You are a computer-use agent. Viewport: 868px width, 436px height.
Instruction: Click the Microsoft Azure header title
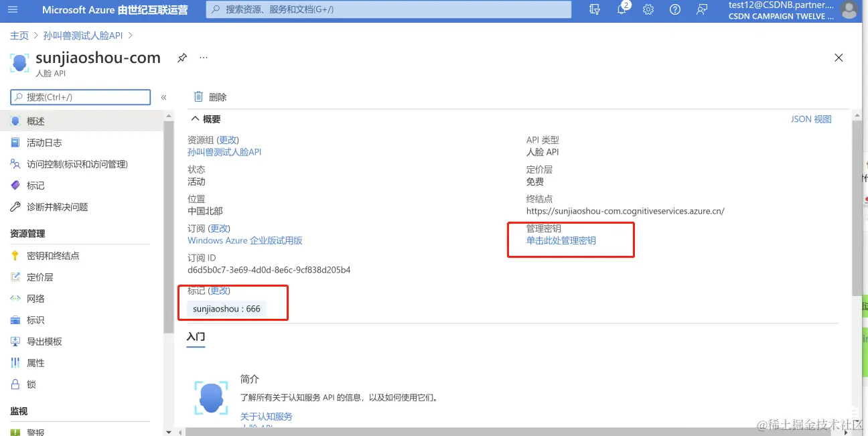click(x=115, y=10)
